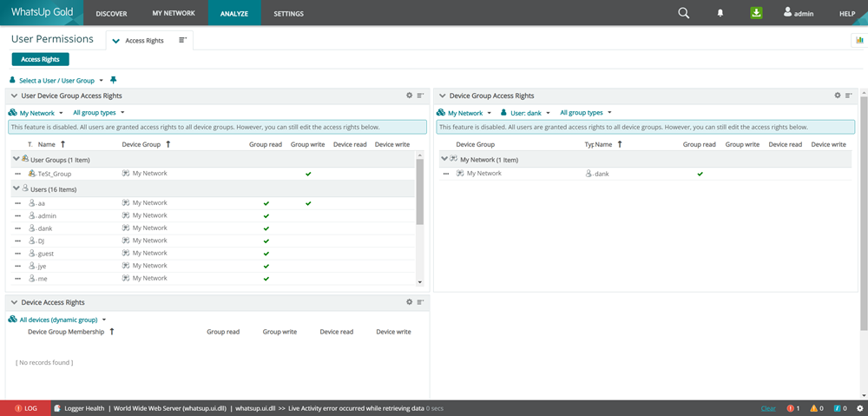Screen dimensions: 868x416
Task: Open Select a User / User Group dropdown
Action: tap(57, 80)
